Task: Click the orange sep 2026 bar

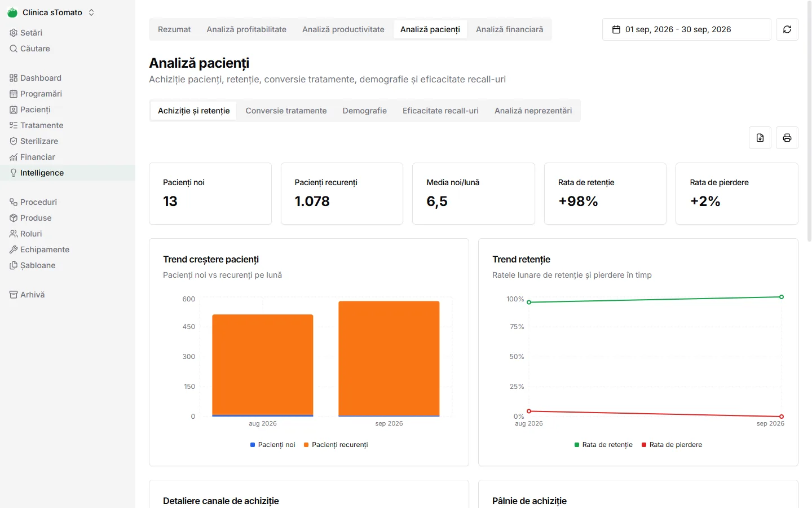Action: (x=389, y=358)
